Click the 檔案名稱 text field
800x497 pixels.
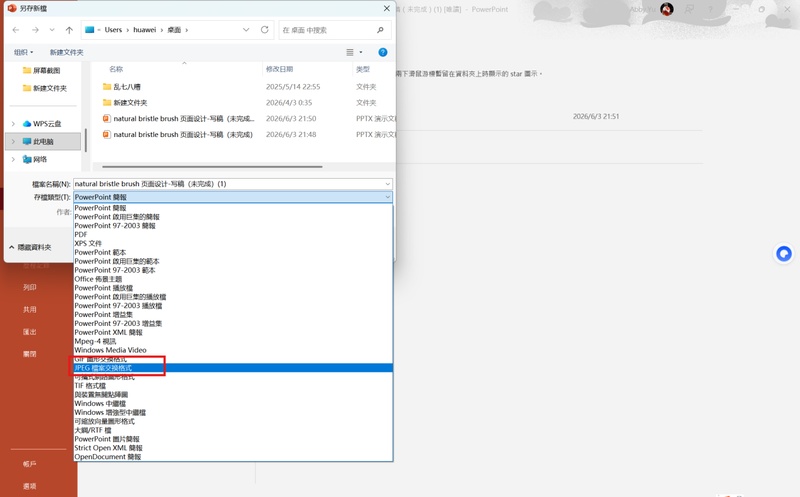[x=228, y=184]
